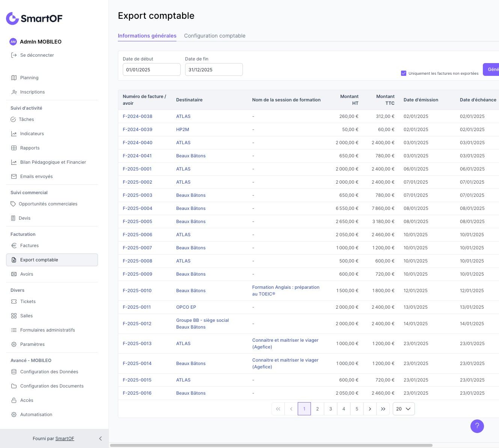Open 'Formation Anglais : préparation au TOEIC' session
The height and width of the screenshot is (448, 499).
[x=286, y=291]
